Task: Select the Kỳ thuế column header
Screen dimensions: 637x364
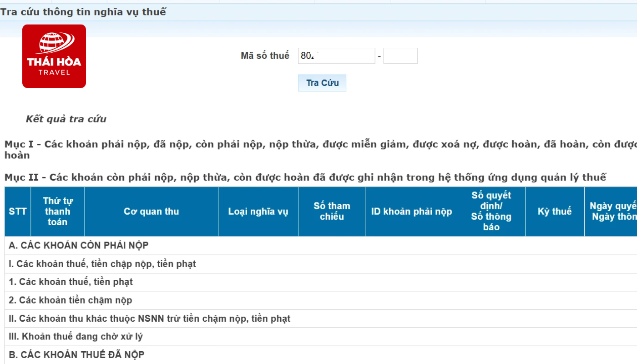Action: point(555,212)
